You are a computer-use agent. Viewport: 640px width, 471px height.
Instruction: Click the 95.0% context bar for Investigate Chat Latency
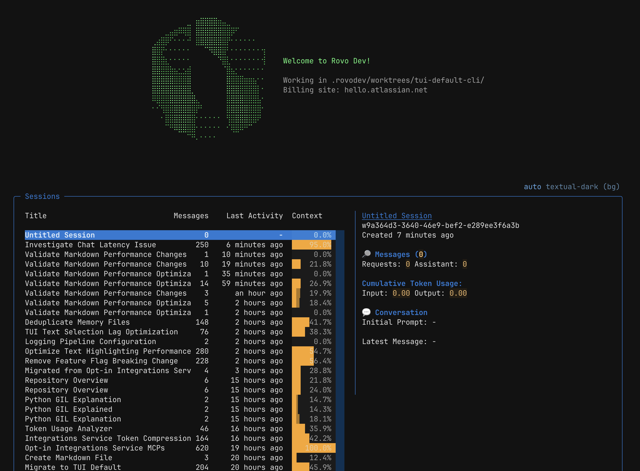pyautogui.click(x=311, y=245)
